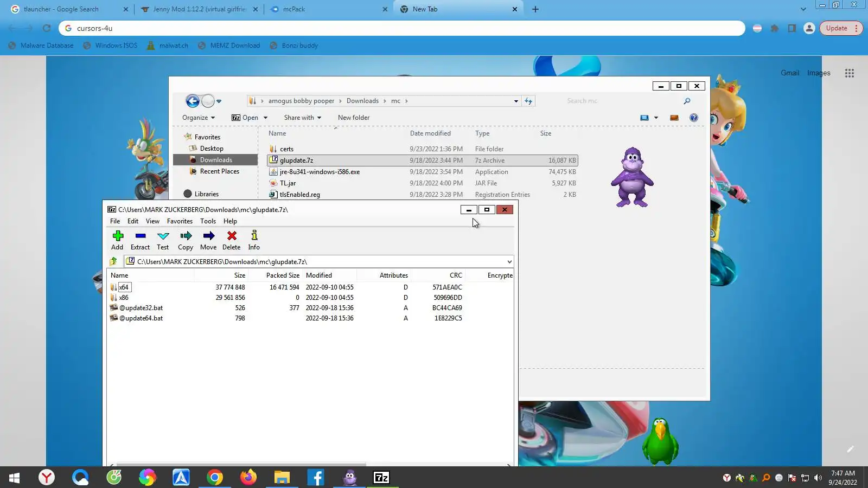The width and height of the screenshot is (868, 488).
Task: Click the red Delete tool in 7-Zip
Action: pos(231,240)
